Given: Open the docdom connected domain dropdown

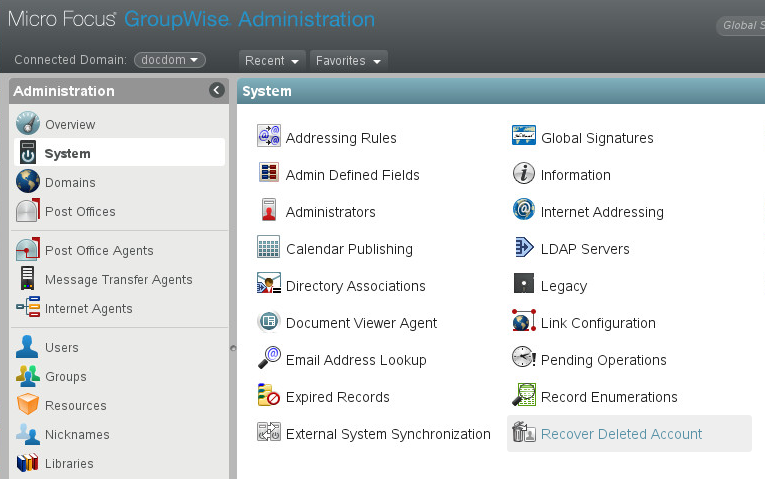Looking at the screenshot, I should coord(169,60).
